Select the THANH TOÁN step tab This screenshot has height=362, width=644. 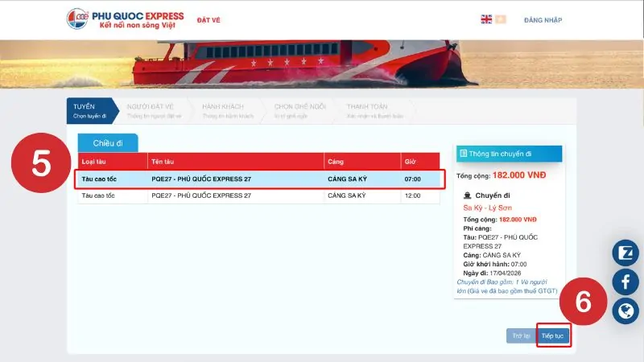[x=374, y=111]
